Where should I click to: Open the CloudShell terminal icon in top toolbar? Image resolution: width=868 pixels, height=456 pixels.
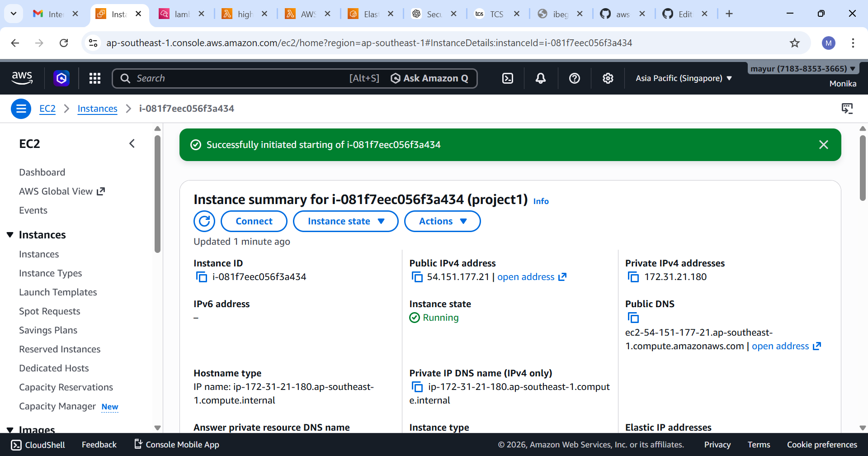[507, 78]
